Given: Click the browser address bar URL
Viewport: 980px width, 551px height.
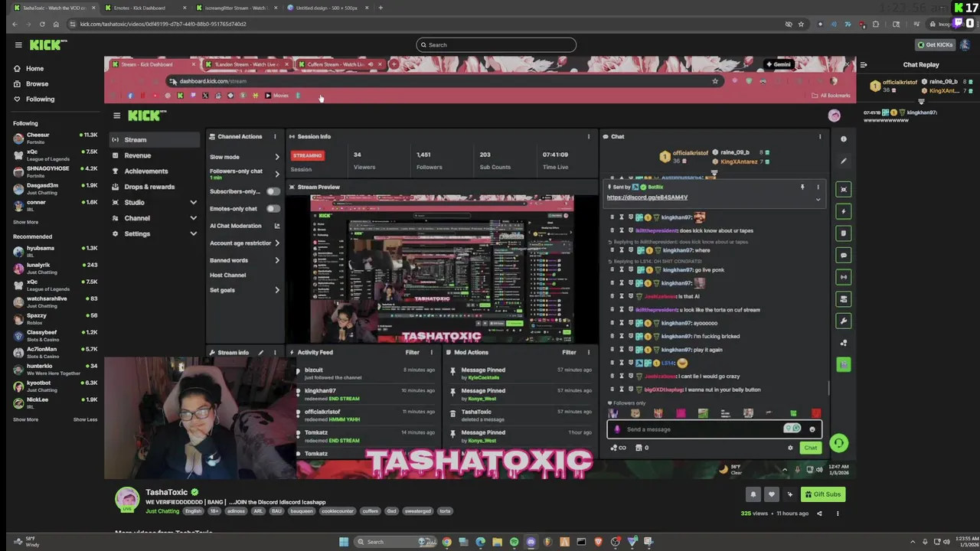Looking at the screenshot, I should [163, 24].
